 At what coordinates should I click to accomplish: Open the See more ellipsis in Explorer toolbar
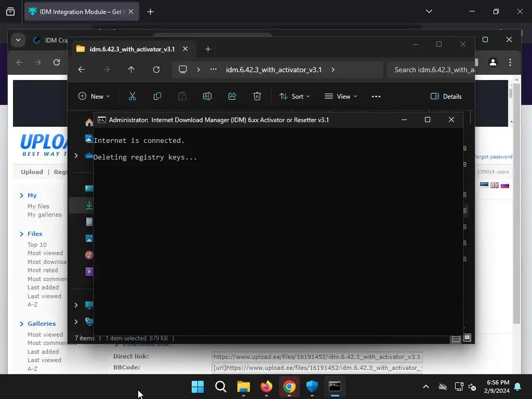tap(376, 96)
